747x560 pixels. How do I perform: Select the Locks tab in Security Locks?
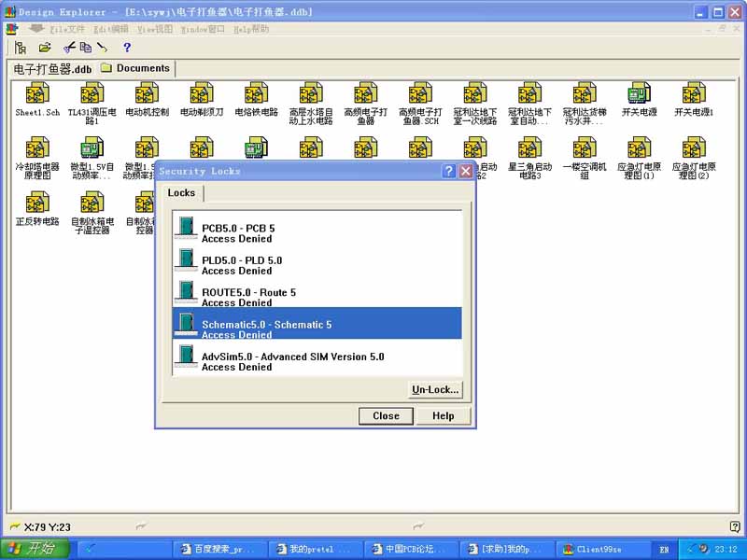click(x=181, y=193)
